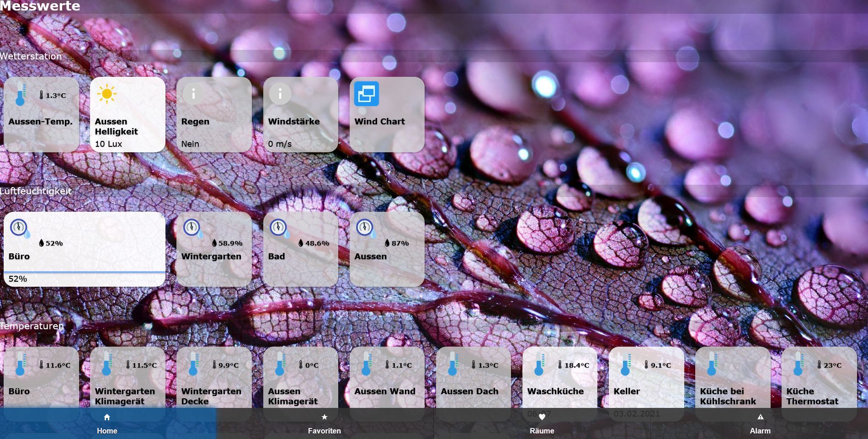Click the info icon on Regen tile
The width and height of the screenshot is (868, 439).
193,94
